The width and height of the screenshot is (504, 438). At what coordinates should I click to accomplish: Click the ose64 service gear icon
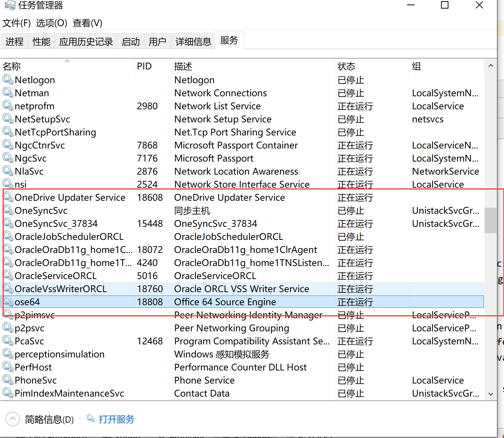pyautogui.click(x=8, y=301)
